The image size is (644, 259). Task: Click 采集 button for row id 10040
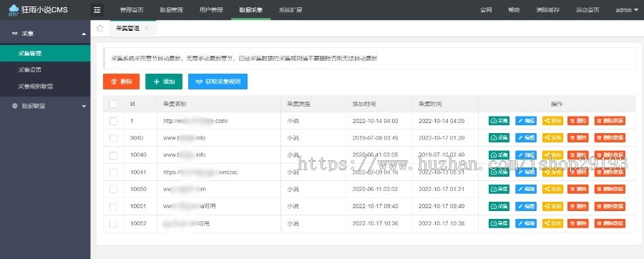[499, 155]
